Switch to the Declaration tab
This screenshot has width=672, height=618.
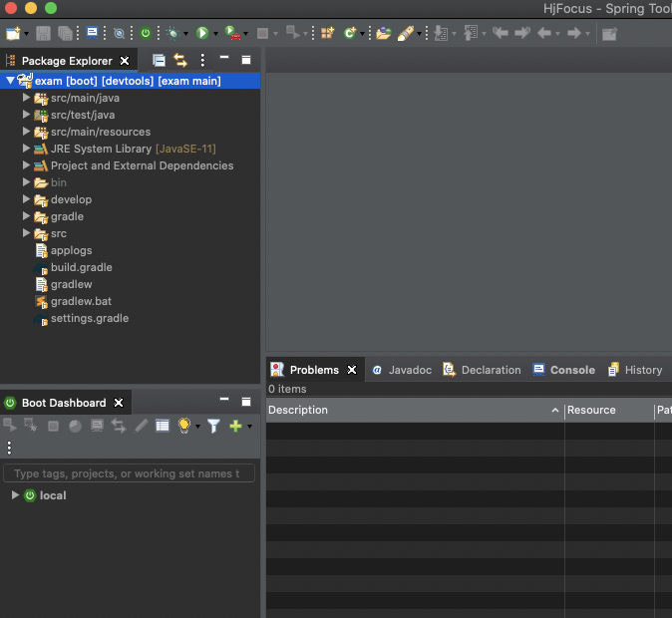click(482, 370)
